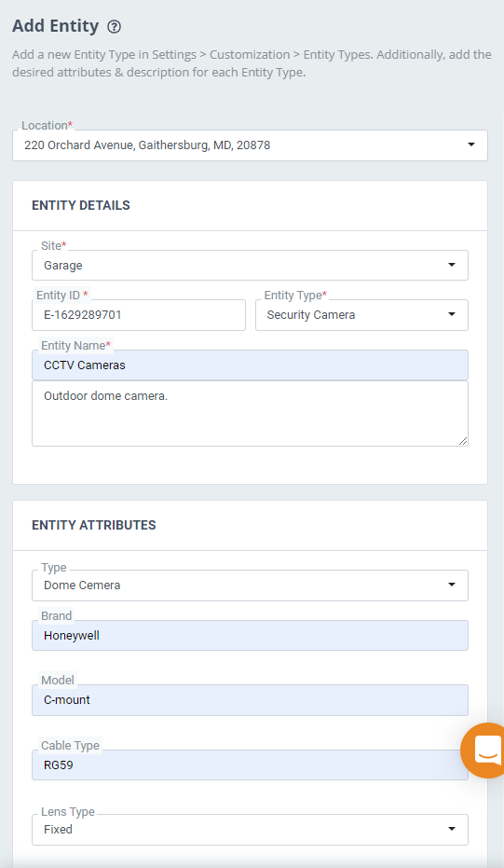
Task: Click the Cable Type field containing RG59
Action: (250, 765)
